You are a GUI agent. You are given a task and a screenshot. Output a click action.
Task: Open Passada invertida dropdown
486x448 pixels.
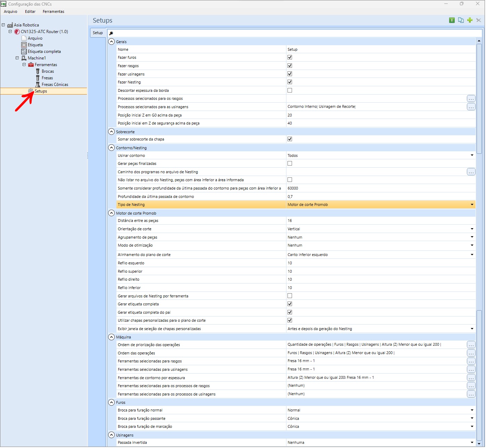point(473,443)
